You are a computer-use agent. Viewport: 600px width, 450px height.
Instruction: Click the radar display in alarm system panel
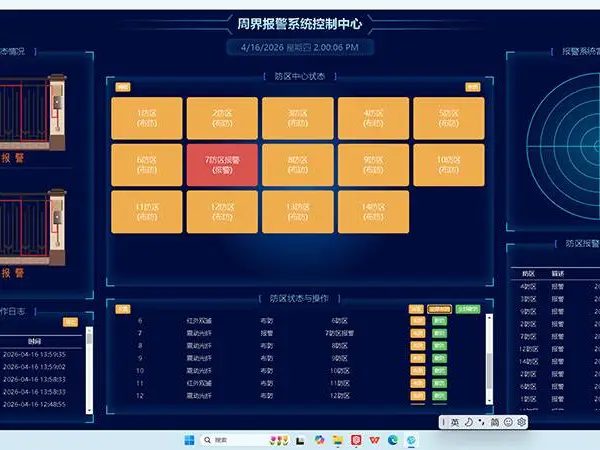(x=563, y=146)
